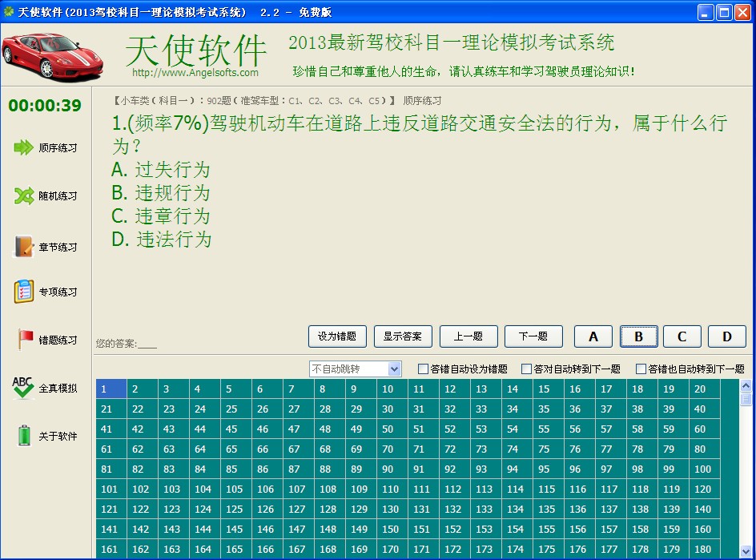Click the green arrow 顺序练习 icon
The image size is (756, 560).
(x=23, y=147)
